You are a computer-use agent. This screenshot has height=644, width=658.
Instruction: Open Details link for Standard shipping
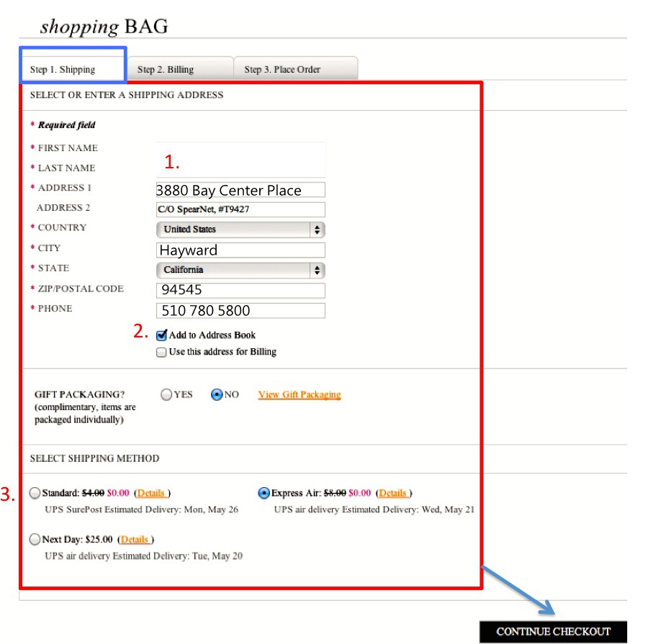point(152,493)
